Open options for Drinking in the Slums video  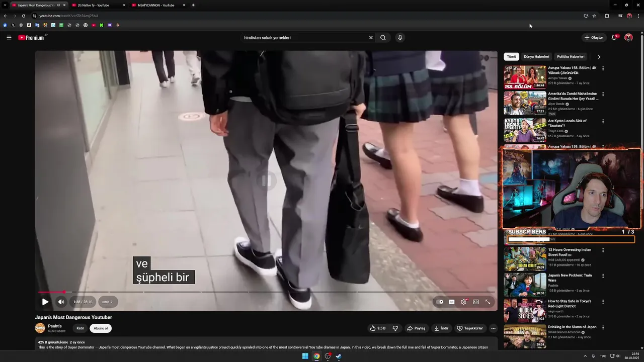point(603,327)
